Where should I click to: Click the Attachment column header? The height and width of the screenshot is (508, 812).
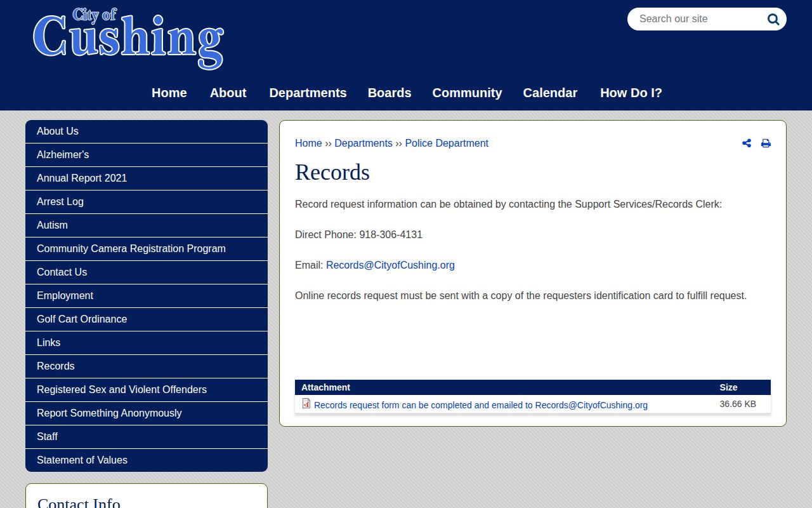(x=325, y=387)
